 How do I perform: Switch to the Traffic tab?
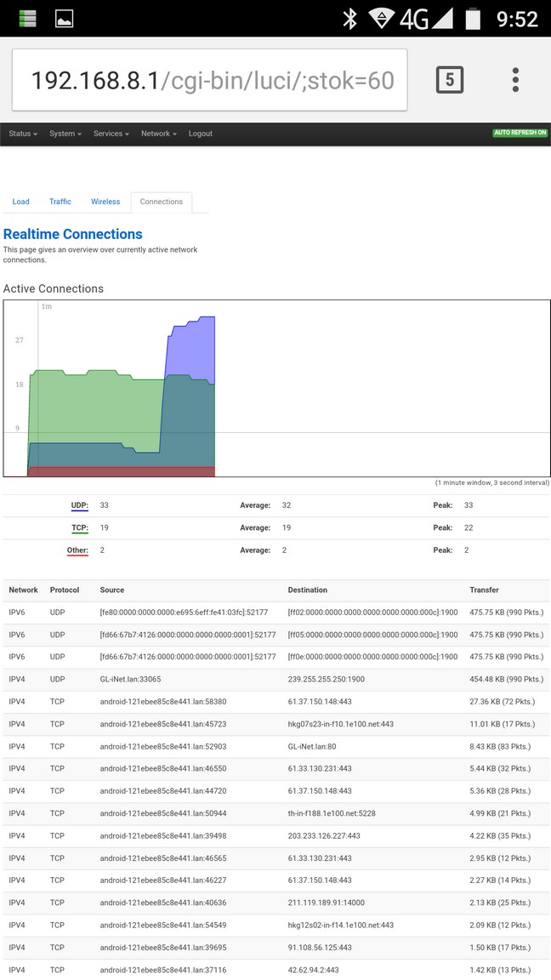click(x=60, y=202)
